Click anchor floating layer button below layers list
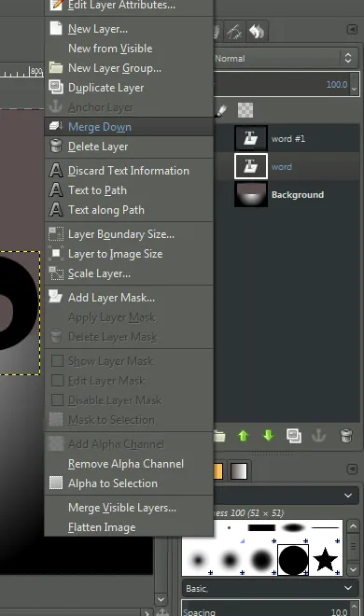 pos(318,436)
